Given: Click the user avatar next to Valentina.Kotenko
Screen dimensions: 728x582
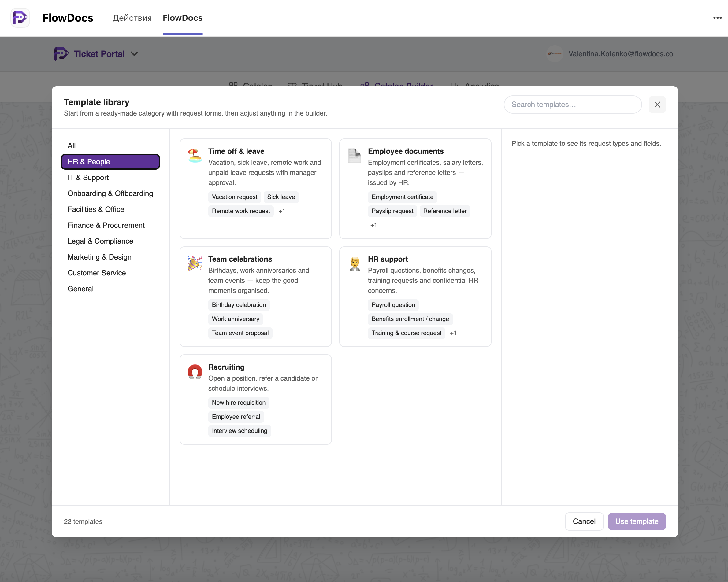Looking at the screenshot, I should (x=555, y=53).
